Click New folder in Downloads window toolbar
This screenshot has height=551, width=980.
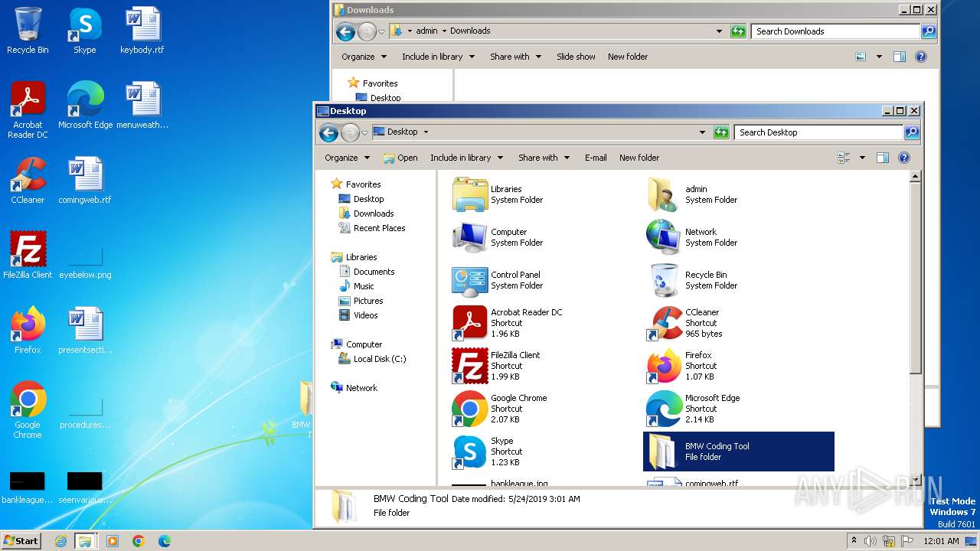point(628,57)
